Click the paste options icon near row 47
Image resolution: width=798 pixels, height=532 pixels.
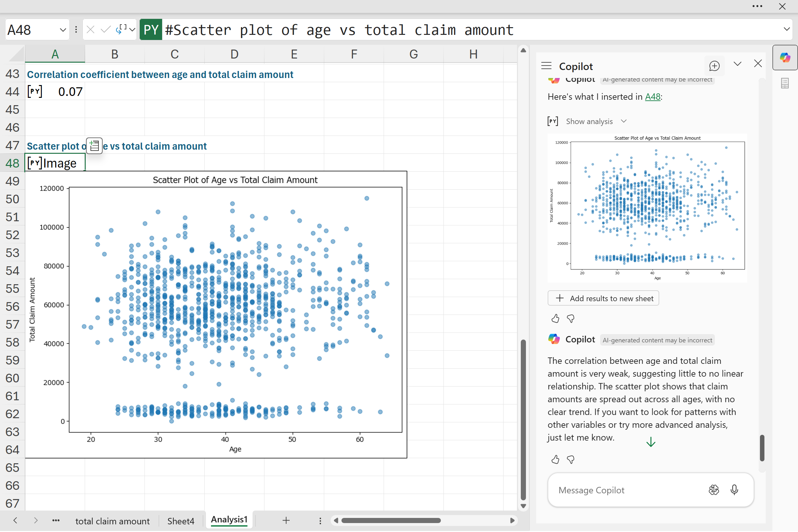(x=94, y=146)
